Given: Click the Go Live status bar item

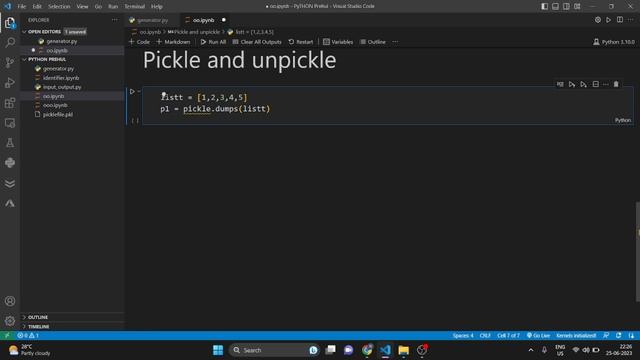Looking at the screenshot, I should coord(538,336).
